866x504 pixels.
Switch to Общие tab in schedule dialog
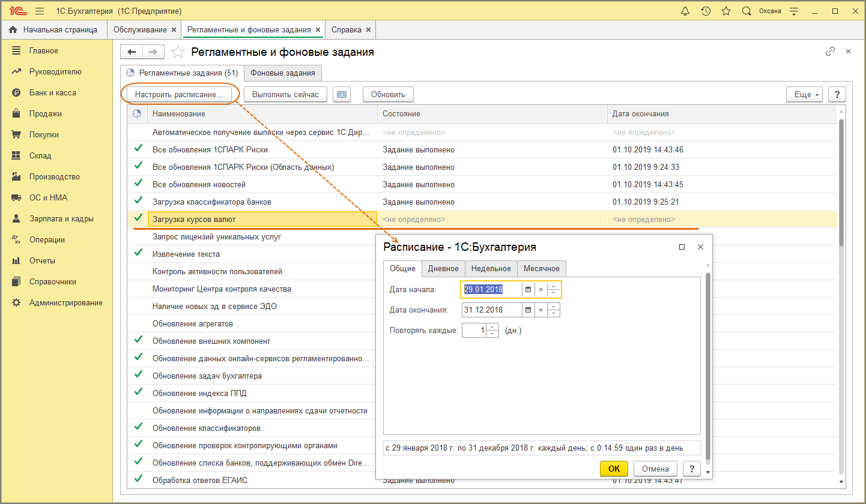[402, 269]
